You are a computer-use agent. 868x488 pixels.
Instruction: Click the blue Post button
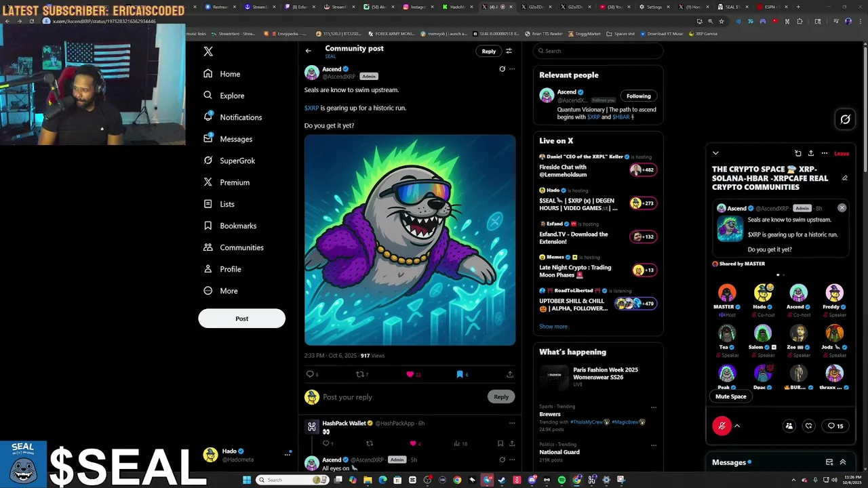241,319
